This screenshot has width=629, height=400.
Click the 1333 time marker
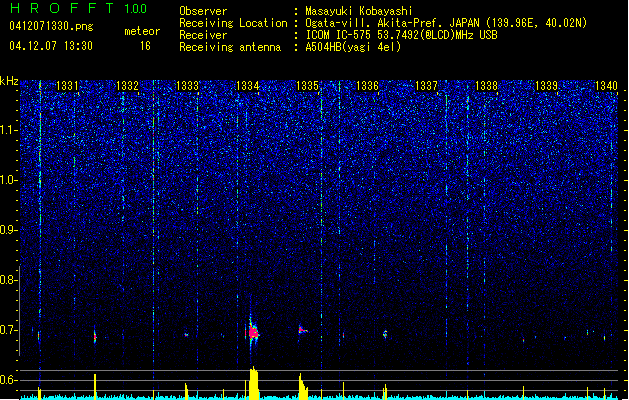pyautogui.click(x=187, y=86)
